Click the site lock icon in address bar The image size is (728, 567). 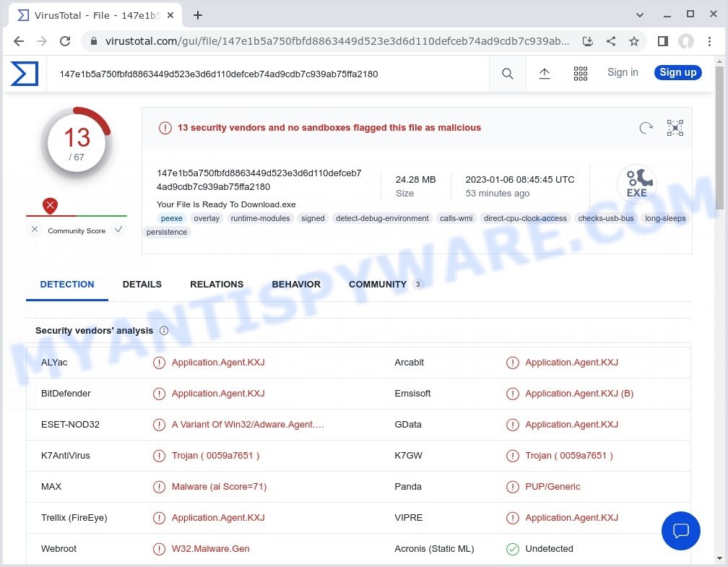click(94, 41)
